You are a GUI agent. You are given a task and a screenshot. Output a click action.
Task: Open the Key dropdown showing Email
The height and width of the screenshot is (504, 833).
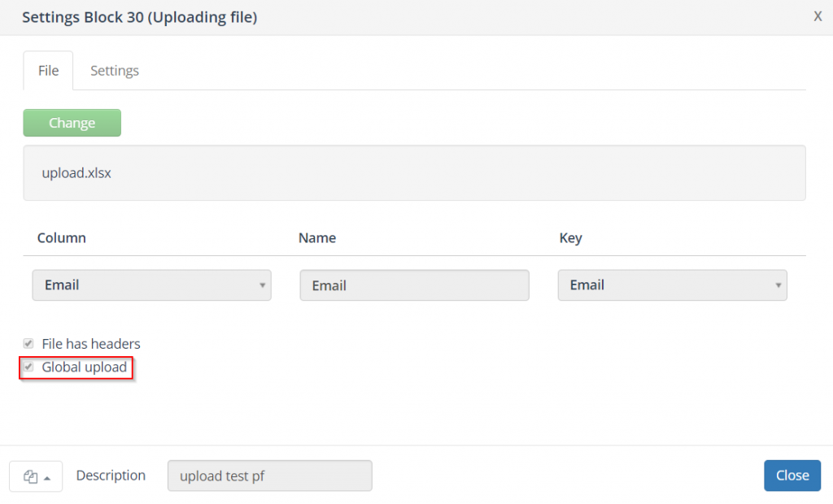(672, 285)
